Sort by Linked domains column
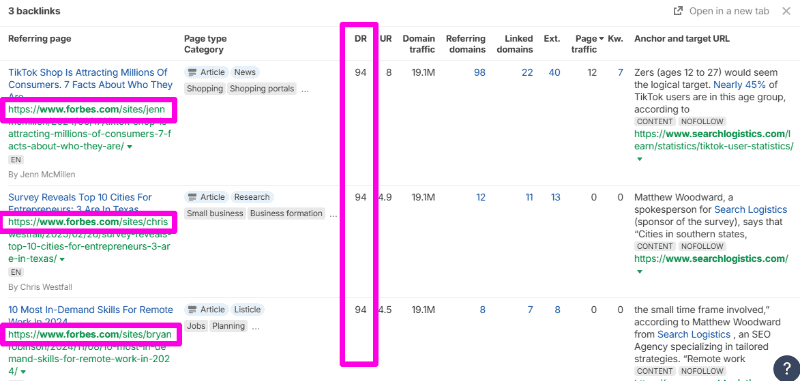Image resolution: width=800 pixels, height=381 pixels. pyautogui.click(x=515, y=44)
